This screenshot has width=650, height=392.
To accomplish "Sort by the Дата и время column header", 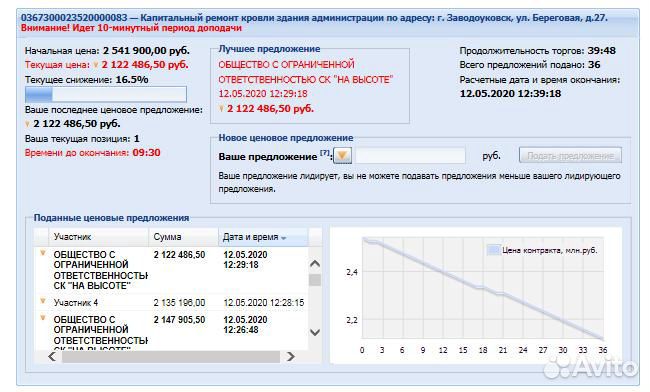I will click(263, 237).
